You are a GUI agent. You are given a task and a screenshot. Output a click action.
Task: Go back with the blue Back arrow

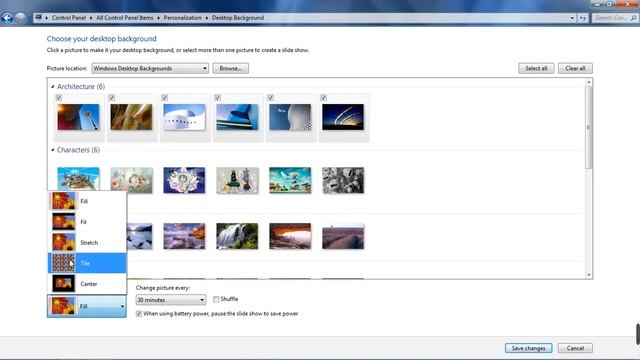click(x=7, y=18)
